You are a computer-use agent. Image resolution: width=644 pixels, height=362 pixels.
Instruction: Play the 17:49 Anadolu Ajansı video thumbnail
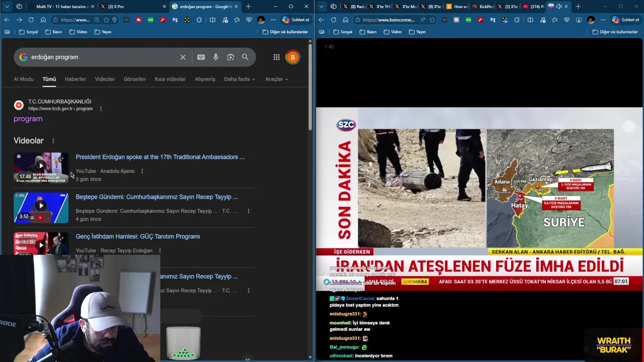tap(41, 167)
